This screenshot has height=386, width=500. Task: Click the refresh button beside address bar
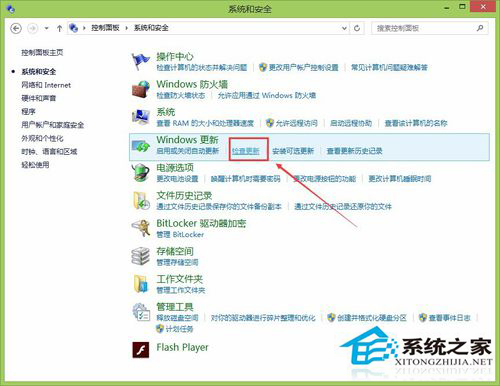pyautogui.click(x=357, y=28)
